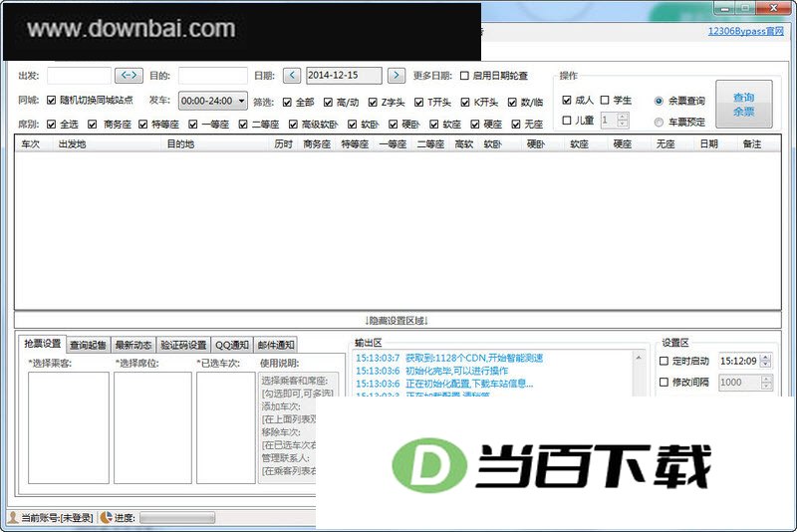797x532 pixels.
Task: Toggle the K开头 train filter
Action: 465,103
